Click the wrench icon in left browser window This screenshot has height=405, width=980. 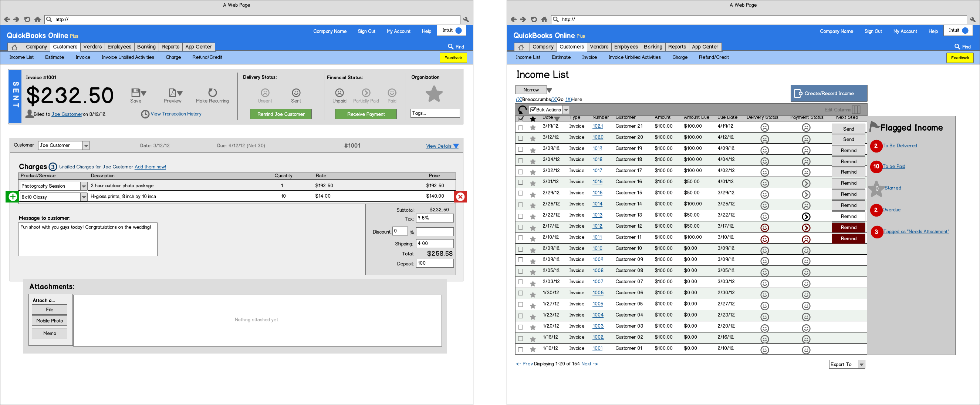click(x=466, y=19)
